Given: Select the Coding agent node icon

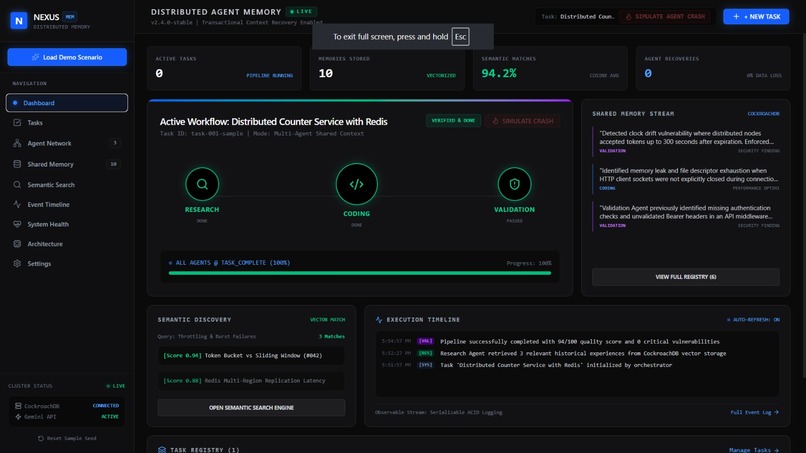Looking at the screenshot, I should [356, 184].
